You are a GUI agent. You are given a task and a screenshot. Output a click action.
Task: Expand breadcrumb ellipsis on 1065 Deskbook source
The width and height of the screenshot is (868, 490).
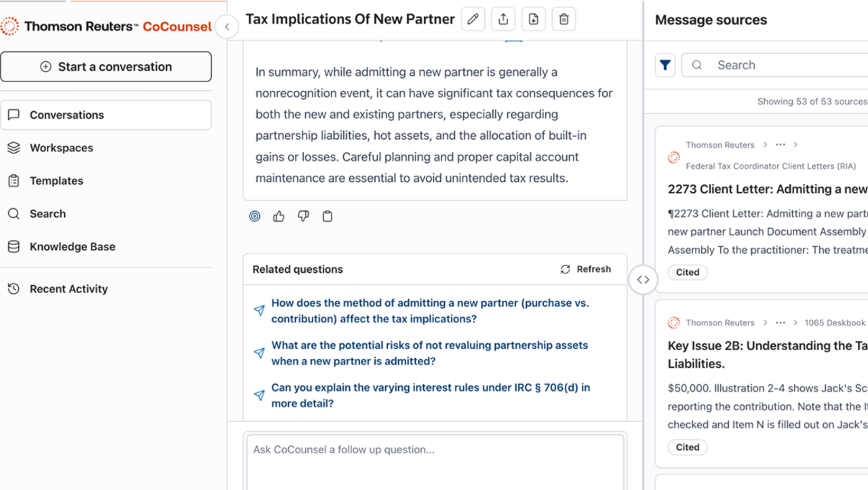[780, 323]
